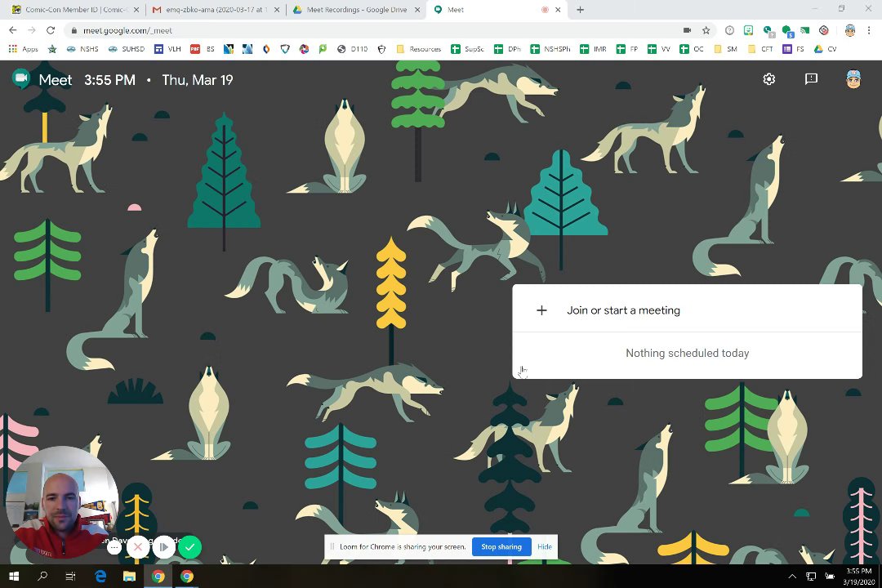
Task: Open File Explorer from taskbar
Action: click(129, 577)
